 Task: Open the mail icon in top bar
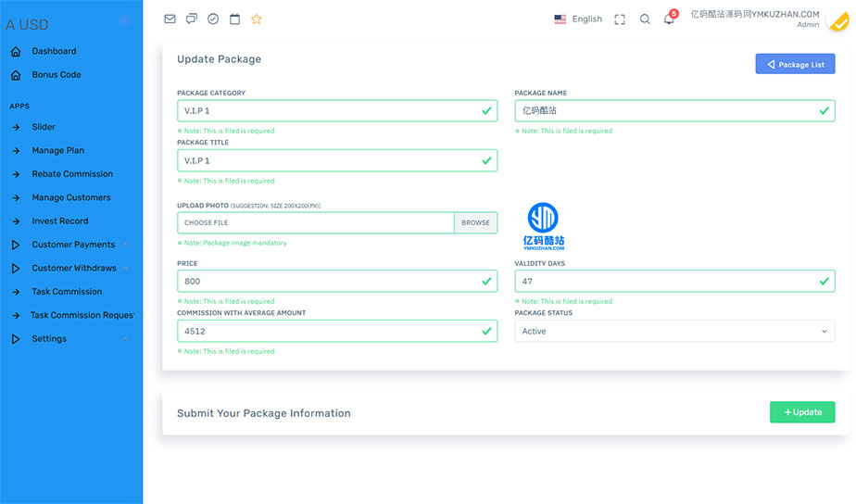click(170, 19)
